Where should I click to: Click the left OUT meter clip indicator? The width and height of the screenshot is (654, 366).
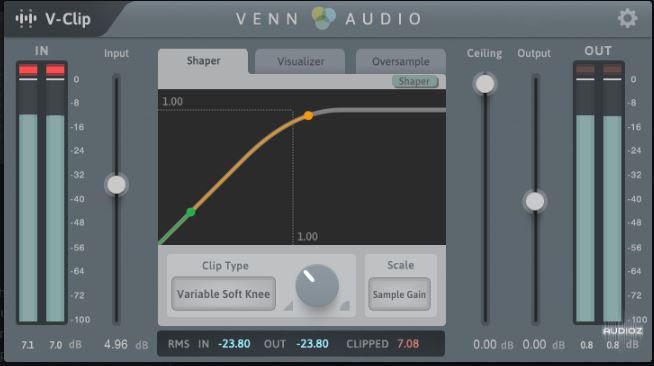click(585, 69)
